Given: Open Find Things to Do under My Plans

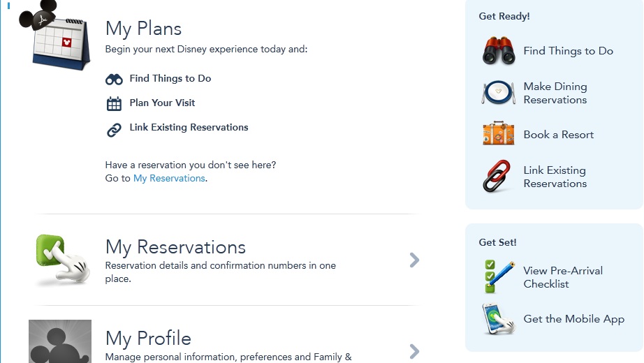Looking at the screenshot, I should pos(170,78).
